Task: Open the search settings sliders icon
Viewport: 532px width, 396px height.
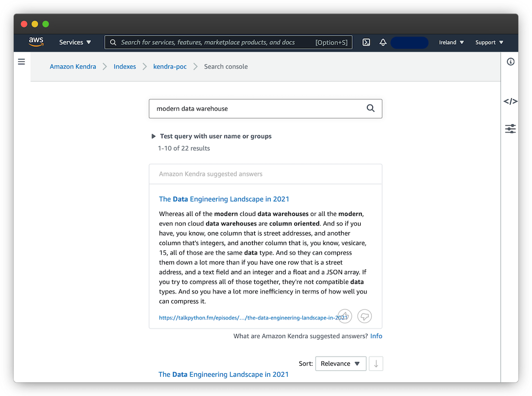Action: tap(510, 129)
